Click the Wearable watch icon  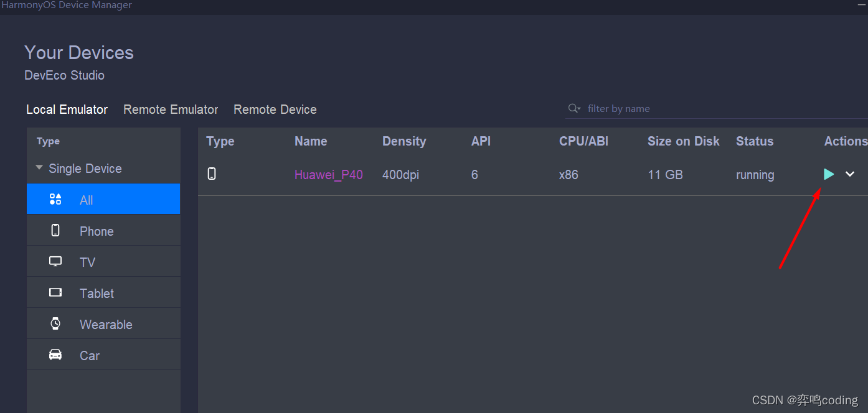tap(55, 323)
